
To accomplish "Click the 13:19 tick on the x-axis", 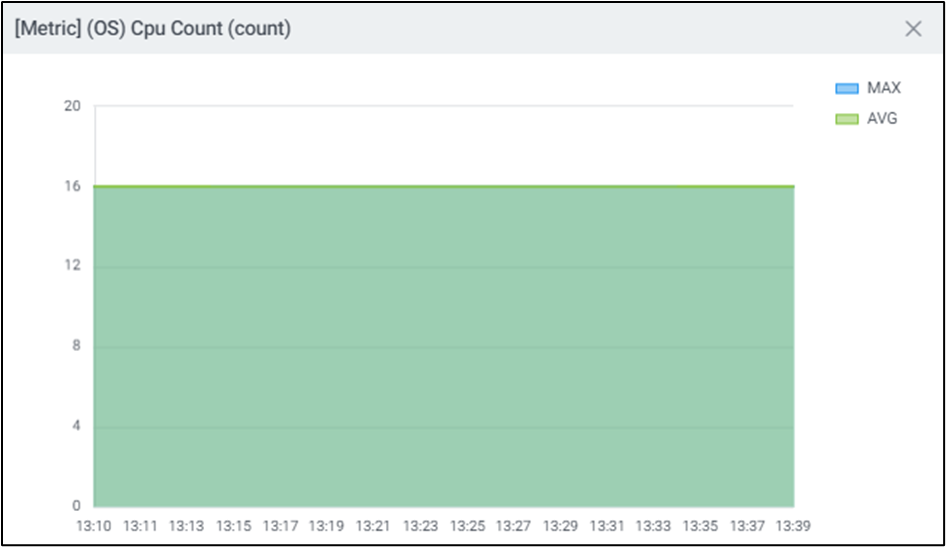I will click(x=326, y=525).
